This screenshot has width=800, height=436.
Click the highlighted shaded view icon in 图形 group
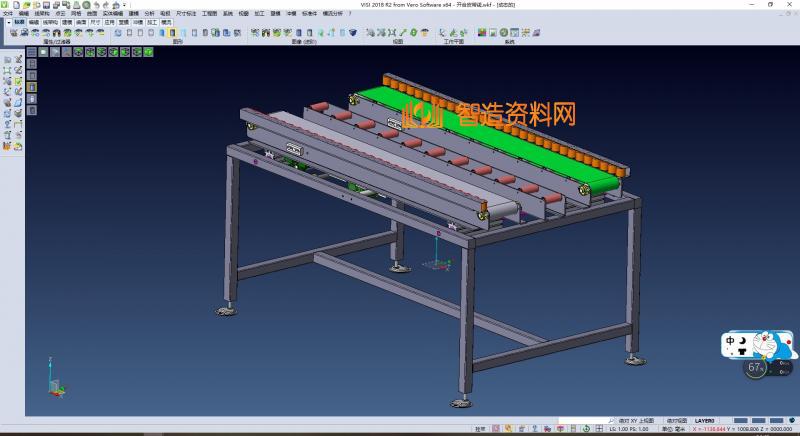(x=172, y=33)
